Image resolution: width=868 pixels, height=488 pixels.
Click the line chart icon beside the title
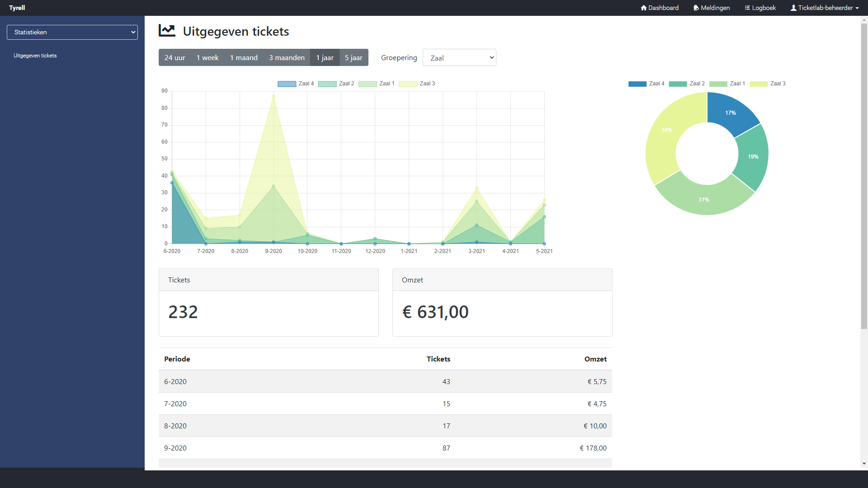coord(167,31)
